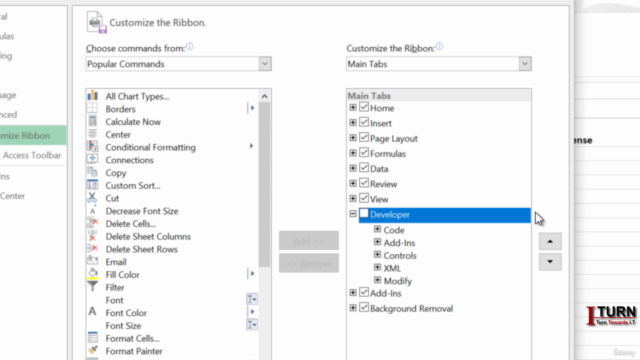Open the Main Tabs dropdown
This screenshot has height=360, width=640.
pyautogui.click(x=525, y=64)
